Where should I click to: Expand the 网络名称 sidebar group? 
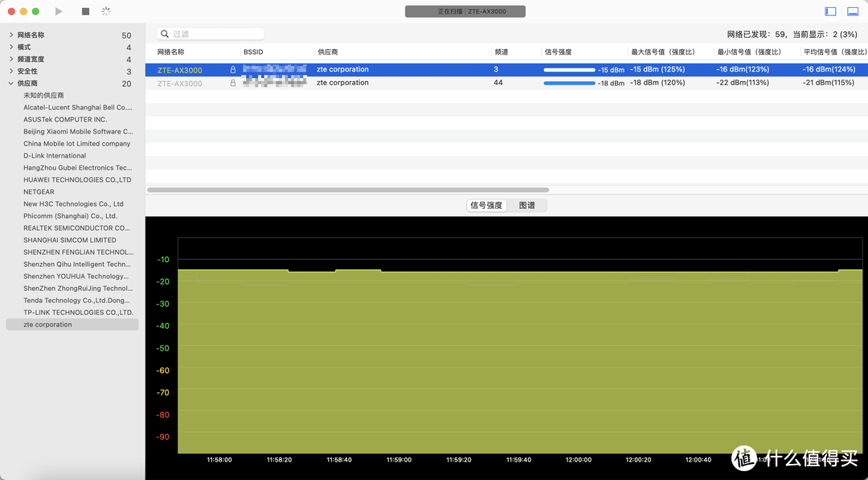pos(10,35)
